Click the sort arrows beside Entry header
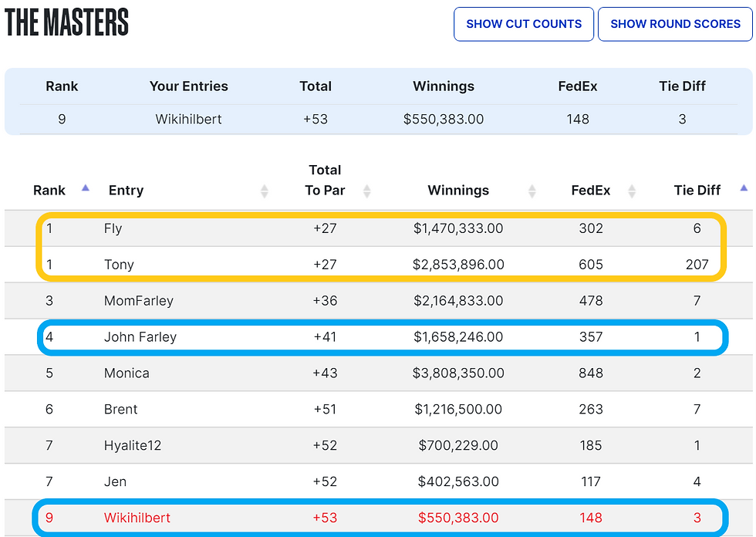Screen dimensions: 756x537 coord(265,191)
